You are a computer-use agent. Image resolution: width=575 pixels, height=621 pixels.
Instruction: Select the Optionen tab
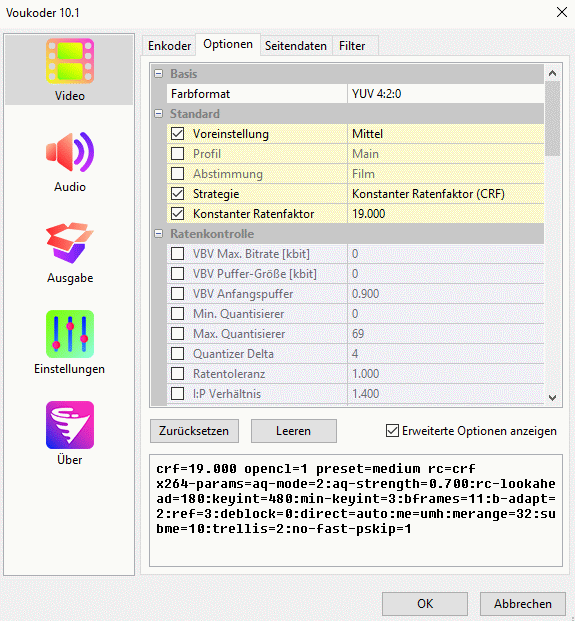point(228,44)
